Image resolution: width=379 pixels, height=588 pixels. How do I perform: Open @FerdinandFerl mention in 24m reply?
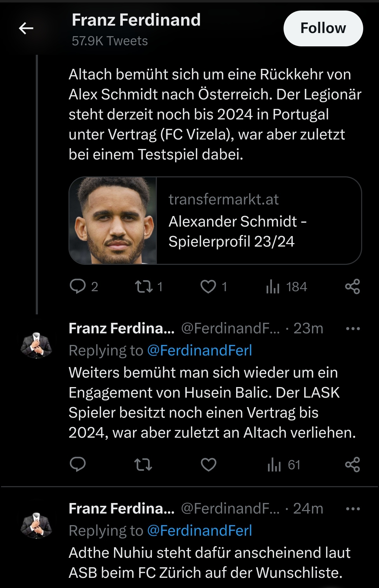point(199,530)
